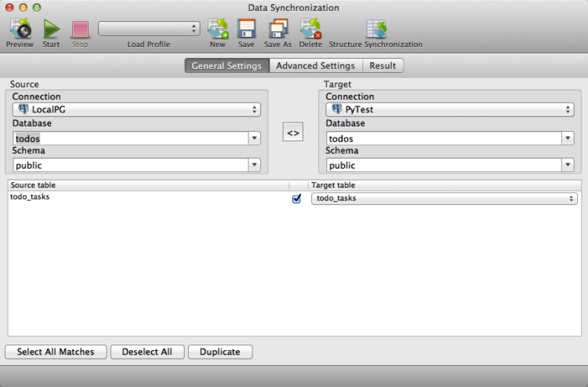The width and height of the screenshot is (588, 387).
Task: Switch to Advanced Settings tab
Action: pos(315,66)
